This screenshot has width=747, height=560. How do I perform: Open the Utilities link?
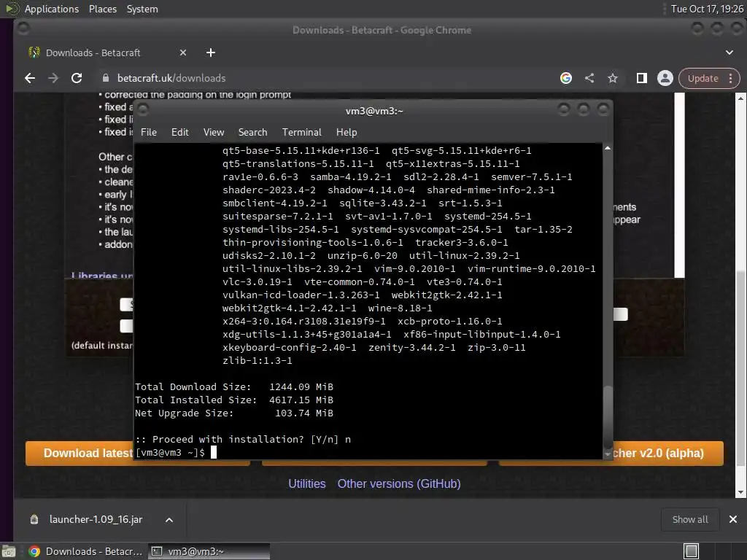coord(307,484)
